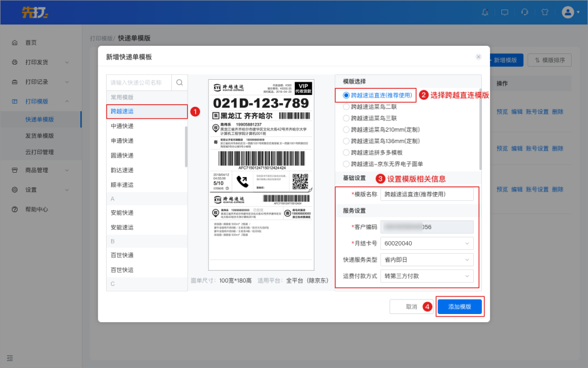Click the user avatar icon
The height and width of the screenshot is (368, 588).
point(568,12)
